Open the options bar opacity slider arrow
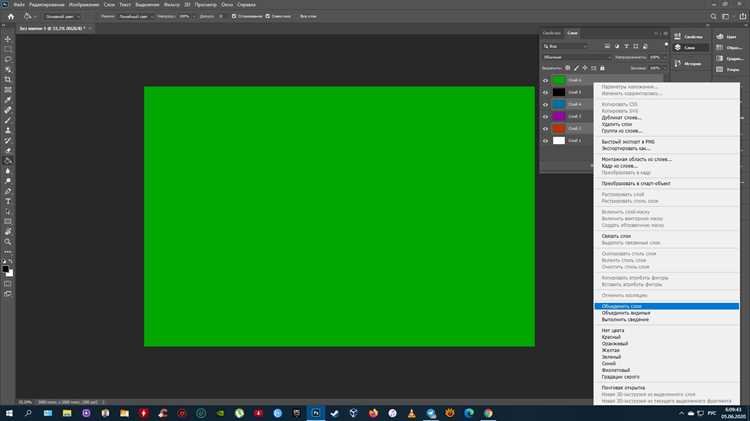Image resolution: width=750 pixels, height=421 pixels. (194, 16)
